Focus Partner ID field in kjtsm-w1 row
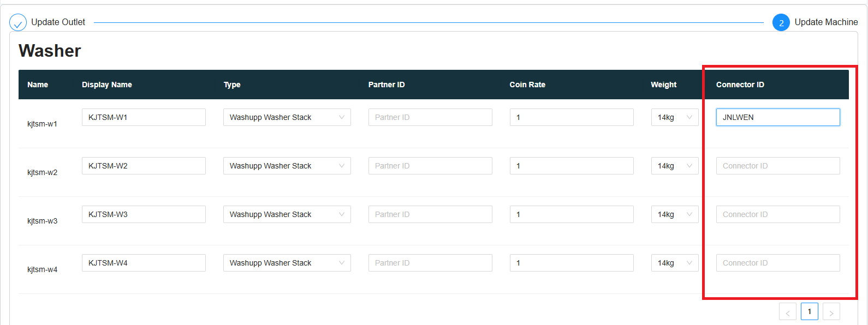The image size is (868, 325). point(430,117)
